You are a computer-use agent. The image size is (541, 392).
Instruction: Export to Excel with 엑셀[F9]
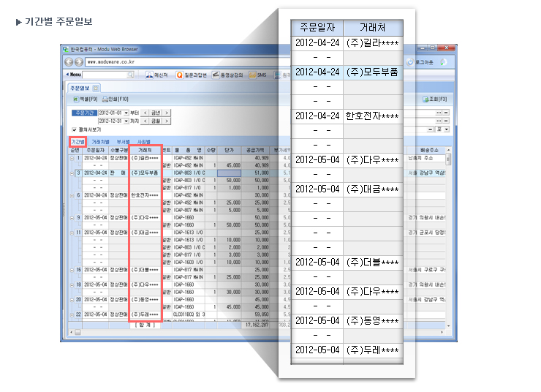[86, 99]
